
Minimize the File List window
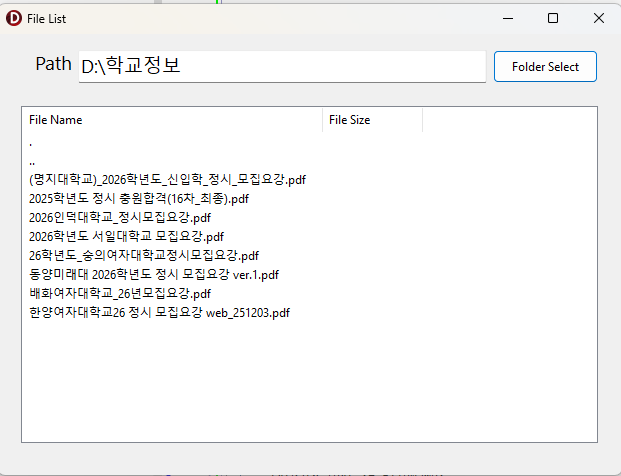coord(508,18)
